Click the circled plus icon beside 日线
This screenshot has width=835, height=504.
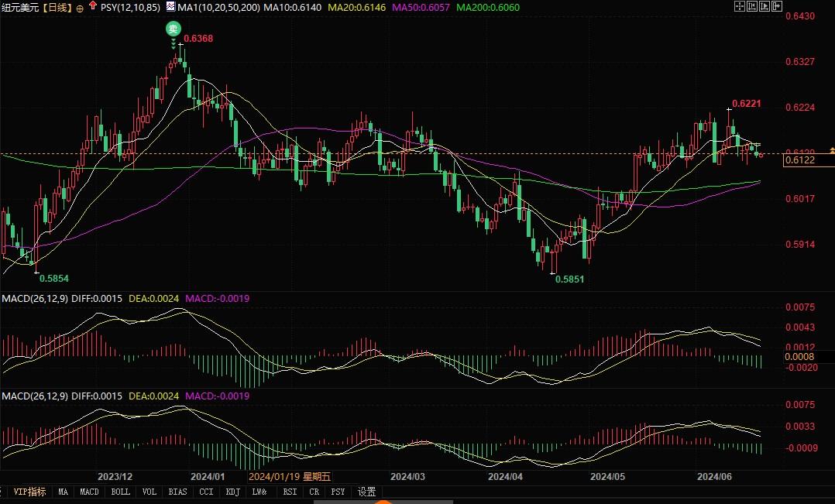[x=79, y=7]
